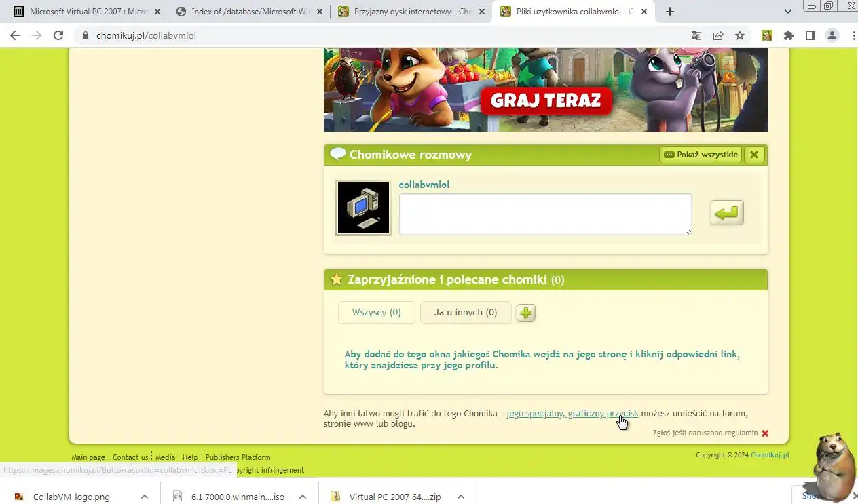
Task: Click the Chomikuj.pl copyright link
Action: 770,455
